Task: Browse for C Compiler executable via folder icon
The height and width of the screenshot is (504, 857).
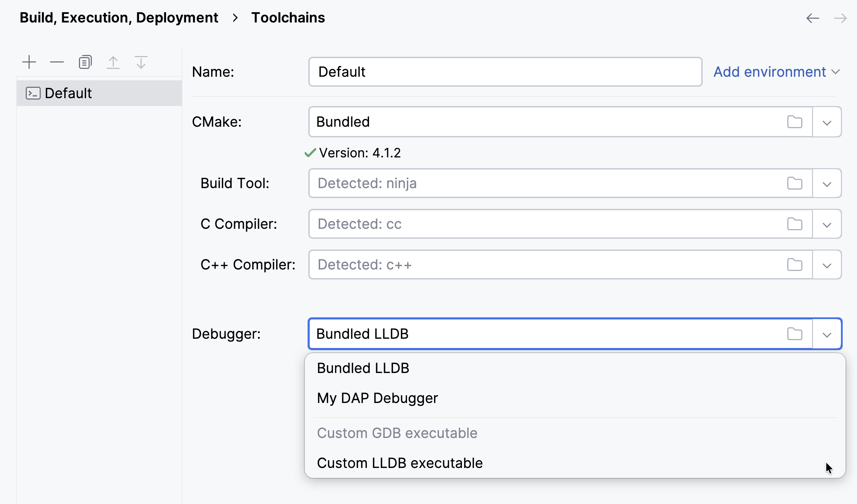Action: 794,224
